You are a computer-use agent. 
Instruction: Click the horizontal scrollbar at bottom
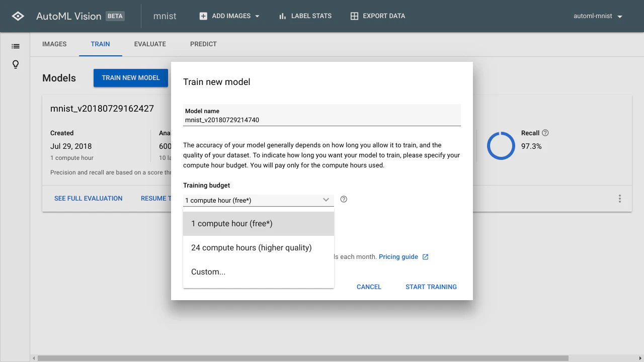tap(303, 358)
